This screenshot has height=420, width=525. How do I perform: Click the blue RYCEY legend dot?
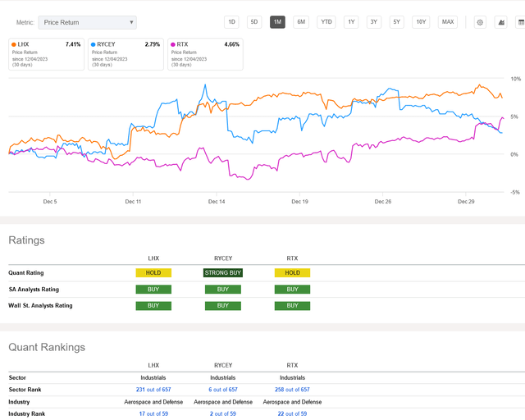point(94,44)
